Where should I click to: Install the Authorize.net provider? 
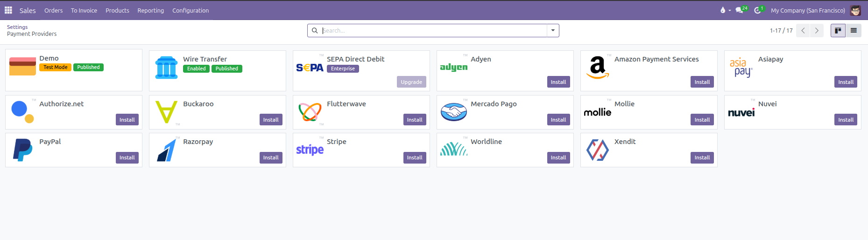click(x=127, y=120)
